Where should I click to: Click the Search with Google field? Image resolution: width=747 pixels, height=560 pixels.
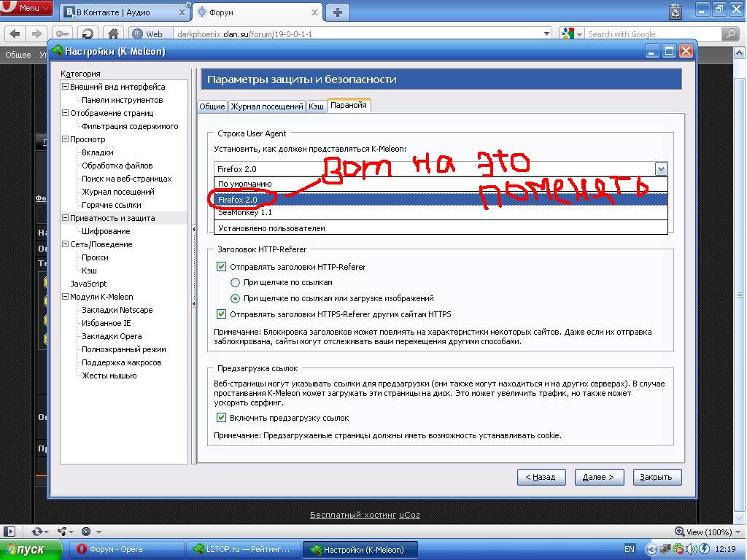(x=654, y=34)
